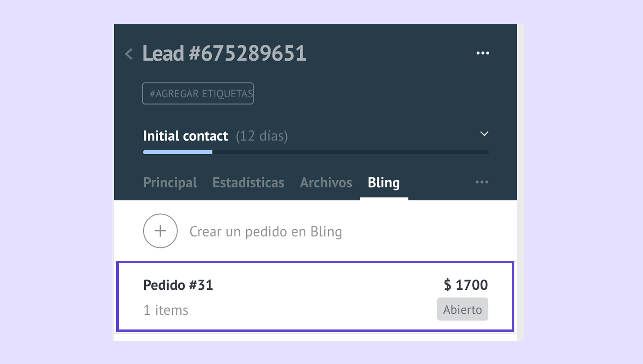Click the Lead #675289651 title
This screenshot has height=364, width=643.
(x=224, y=53)
